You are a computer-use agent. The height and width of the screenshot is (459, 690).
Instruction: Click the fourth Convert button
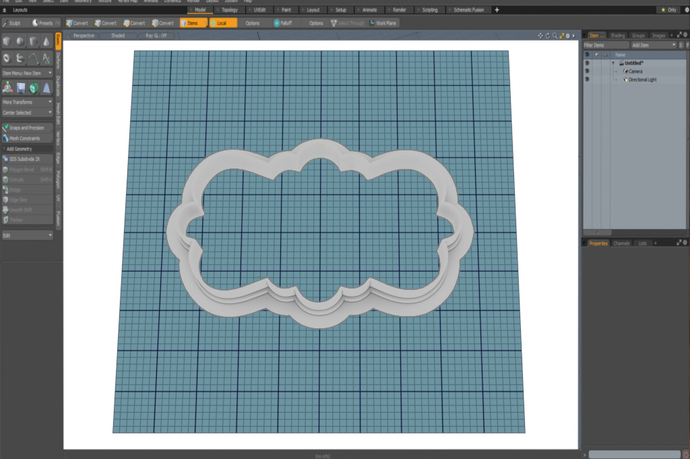163,23
